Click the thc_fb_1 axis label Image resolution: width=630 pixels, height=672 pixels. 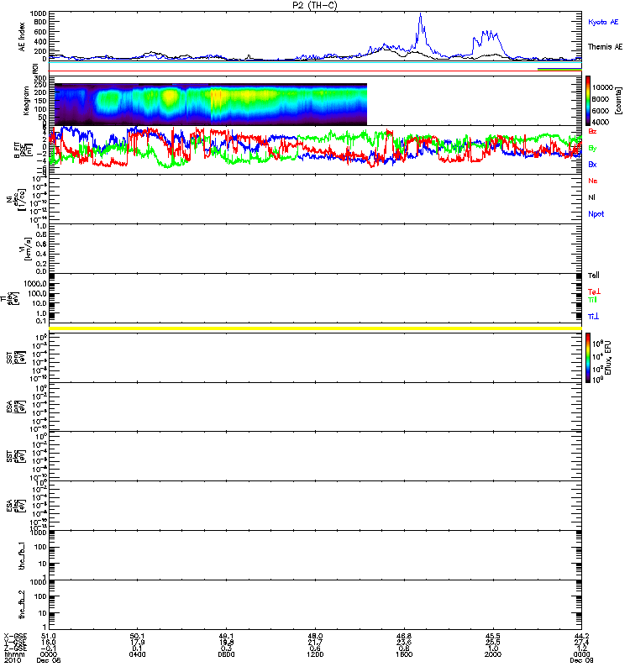pos(22,555)
